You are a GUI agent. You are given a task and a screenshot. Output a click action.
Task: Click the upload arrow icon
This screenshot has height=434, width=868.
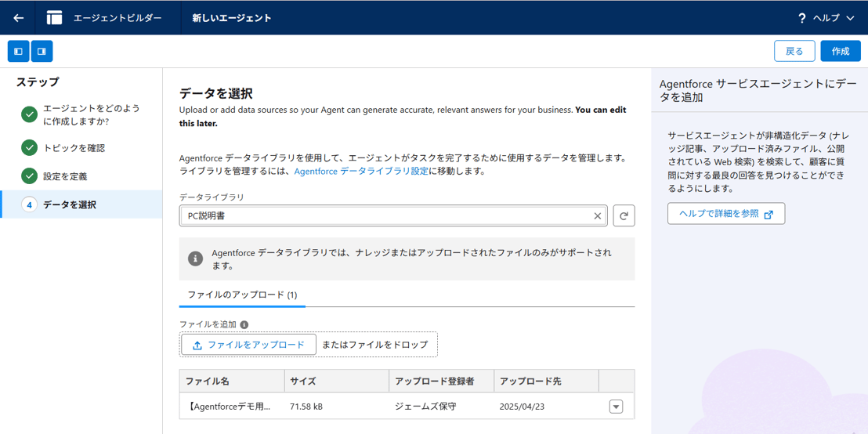pos(197,345)
